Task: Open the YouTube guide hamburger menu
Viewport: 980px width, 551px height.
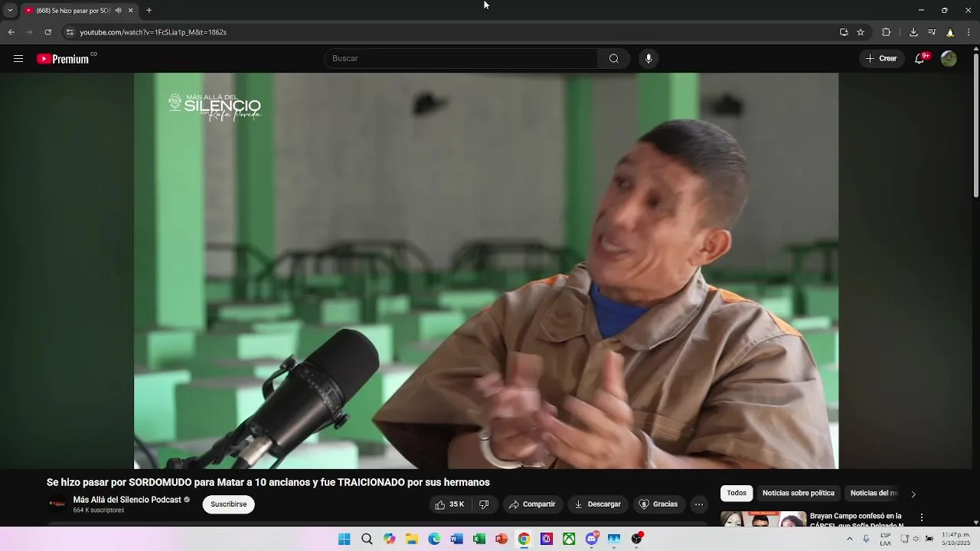Action: click(18, 59)
